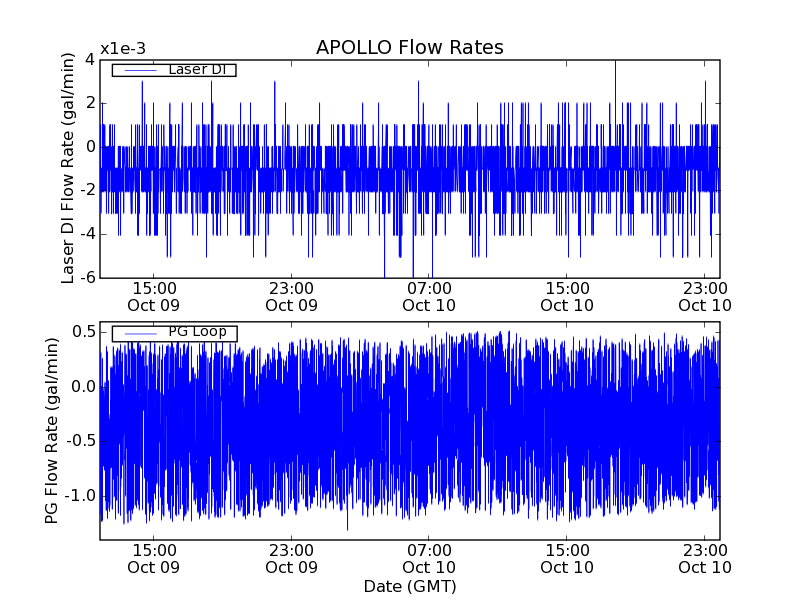
Task: Click the 4 y-axis tick on top plot
Action: pos(89,60)
